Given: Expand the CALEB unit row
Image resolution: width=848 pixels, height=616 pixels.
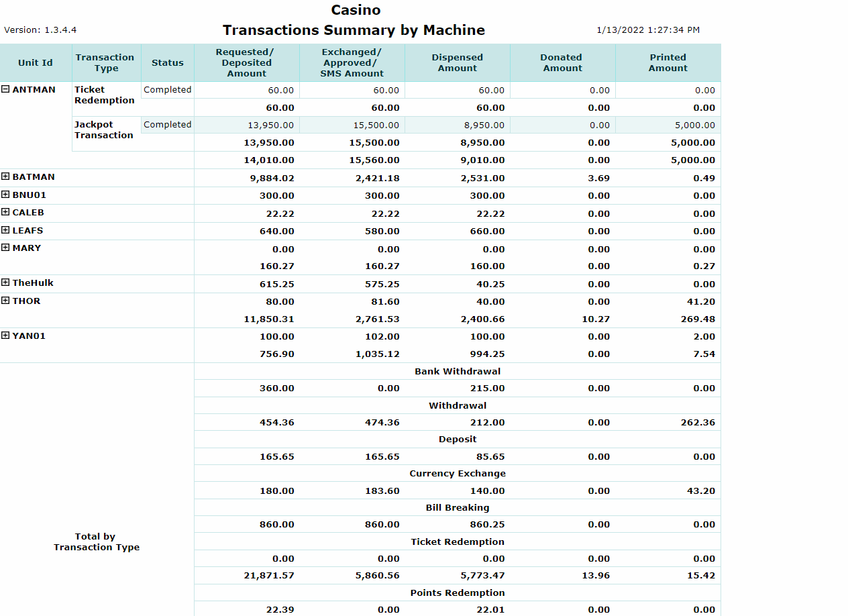Looking at the screenshot, I should 6,212.
